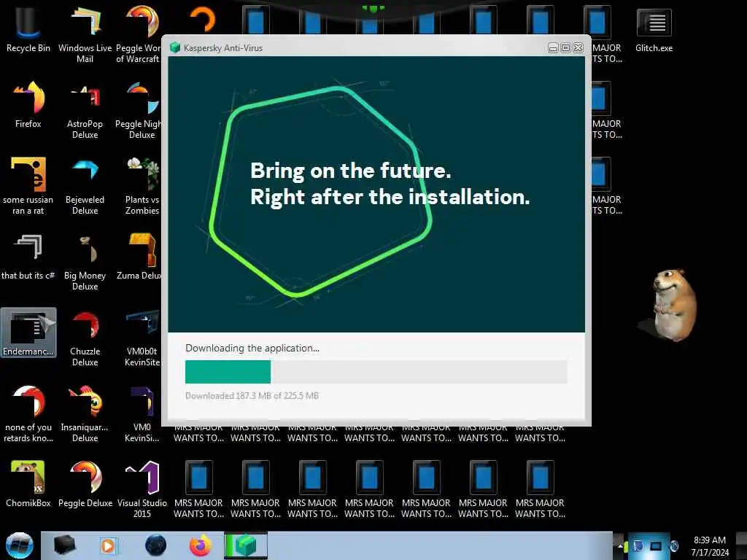747x560 pixels.
Task: Click the dark globe taskbar icon
Action: (155, 545)
